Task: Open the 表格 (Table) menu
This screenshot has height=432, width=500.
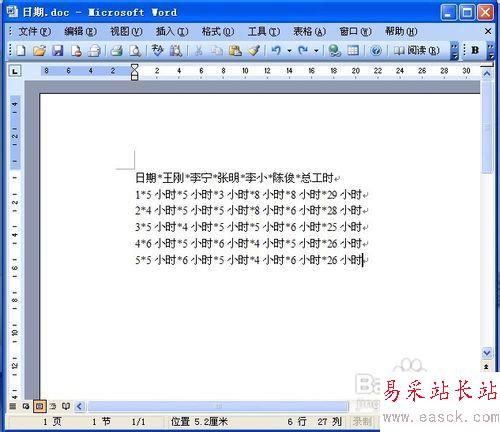Action: pos(309,31)
